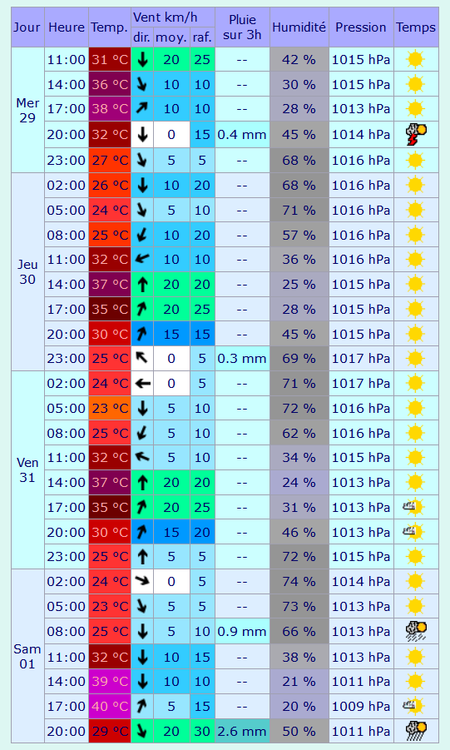450x750 pixels.
Task: Click the Sam 01 day cell
Action: pos(27,656)
